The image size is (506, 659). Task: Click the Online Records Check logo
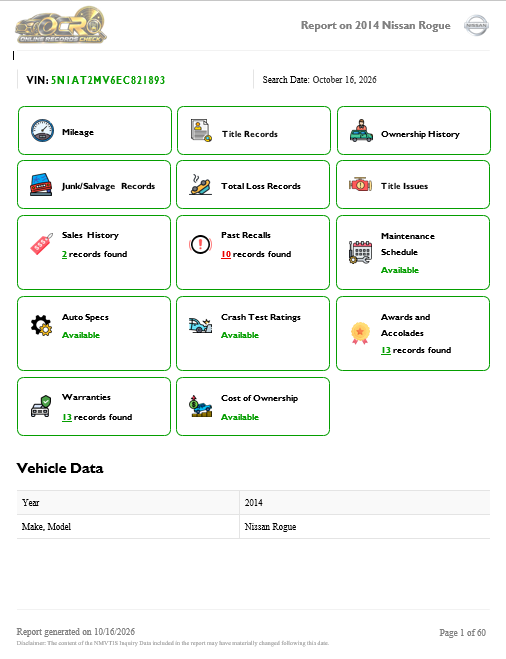(61, 25)
